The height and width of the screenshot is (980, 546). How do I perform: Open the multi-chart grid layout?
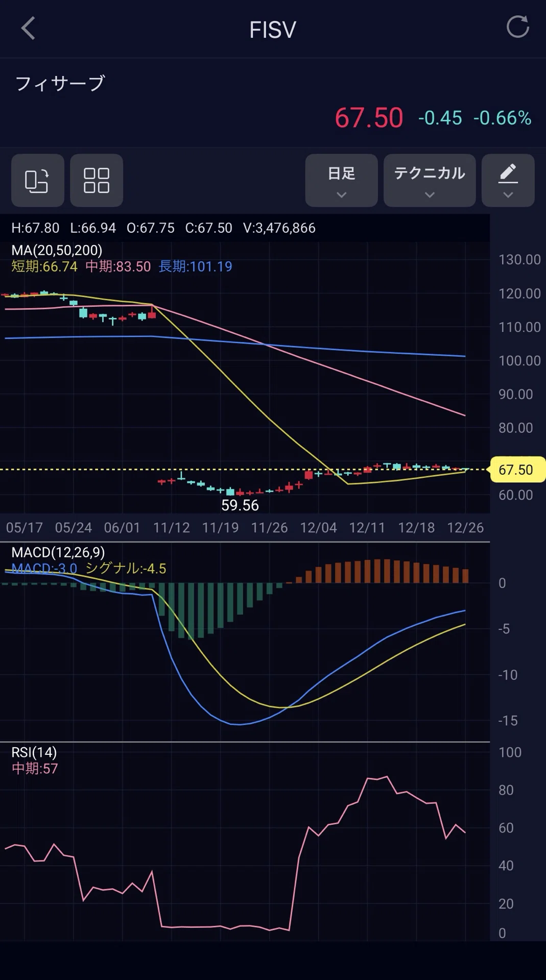click(x=97, y=180)
